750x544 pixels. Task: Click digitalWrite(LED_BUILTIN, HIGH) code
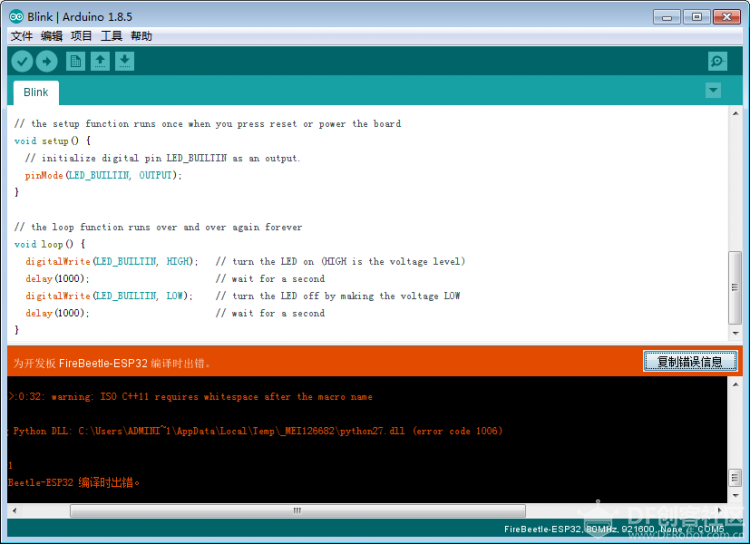[111, 261]
